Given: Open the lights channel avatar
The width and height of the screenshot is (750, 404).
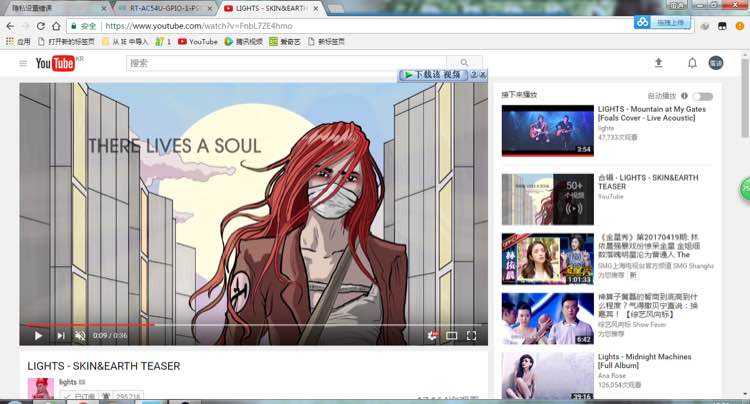Looking at the screenshot, I should pyautogui.click(x=41, y=388).
